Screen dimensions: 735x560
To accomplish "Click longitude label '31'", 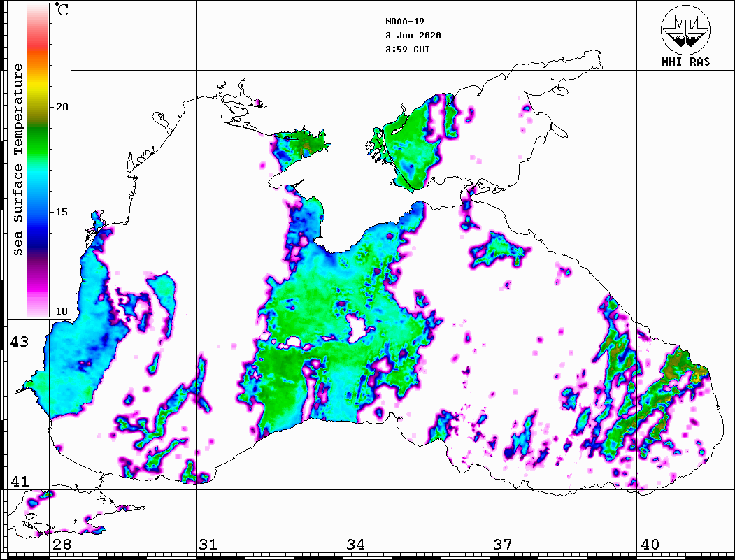I will (x=208, y=544).
